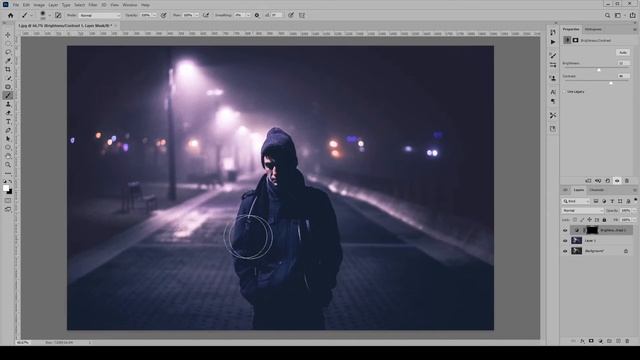The height and width of the screenshot is (360, 640).
Task: Enable airbrush-style build-up icon
Action: pos(206,15)
